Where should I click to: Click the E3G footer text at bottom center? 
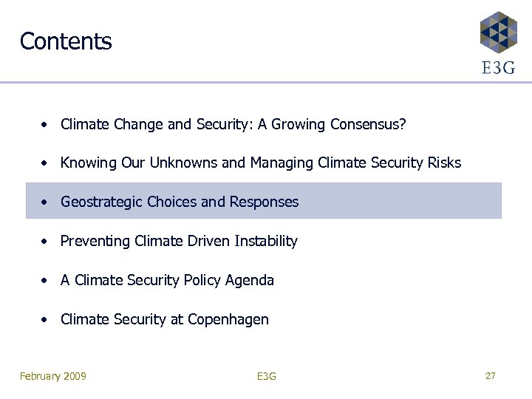tap(266, 377)
